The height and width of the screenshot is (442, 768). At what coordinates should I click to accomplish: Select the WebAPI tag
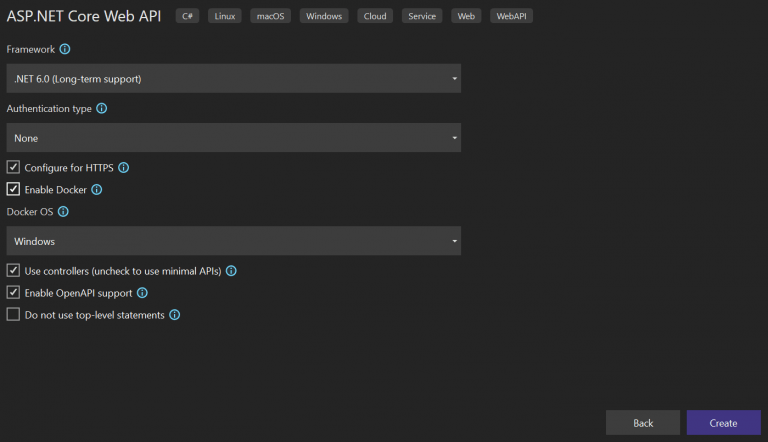pos(511,16)
